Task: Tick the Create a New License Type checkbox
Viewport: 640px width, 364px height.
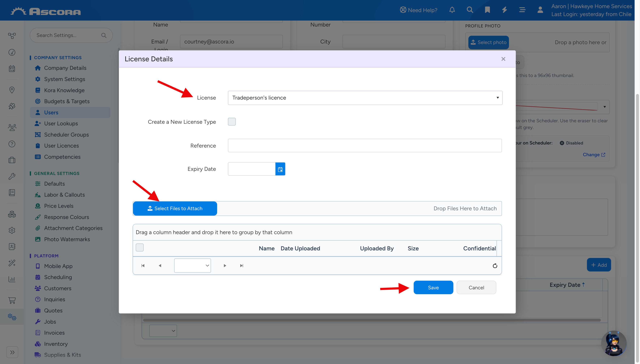Action: (x=232, y=122)
